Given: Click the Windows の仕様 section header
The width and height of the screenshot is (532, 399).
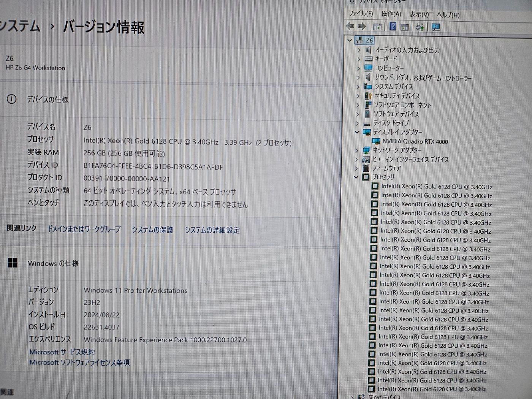Looking at the screenshot, I should 53,263.
